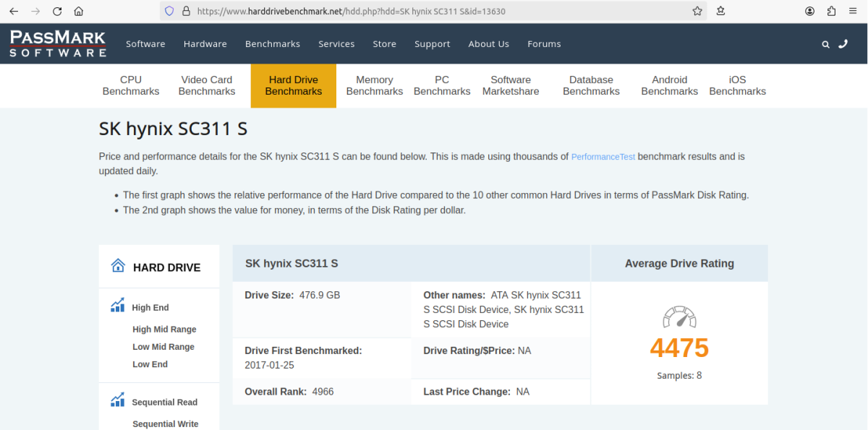This screenshot has height=430, width=868.
Task: Open the browser home page
Action: (x=79, y=12)
